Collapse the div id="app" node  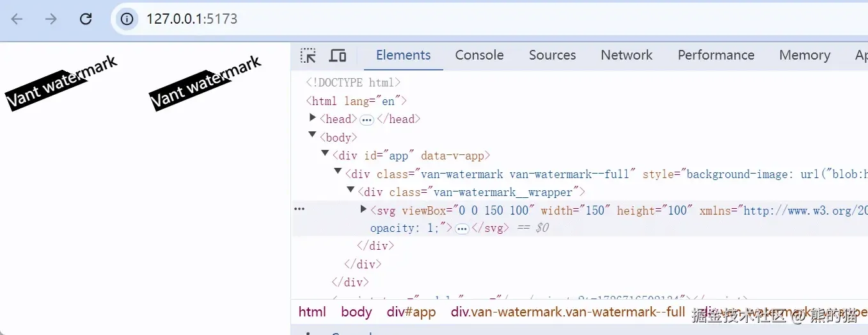coord(325,153)
